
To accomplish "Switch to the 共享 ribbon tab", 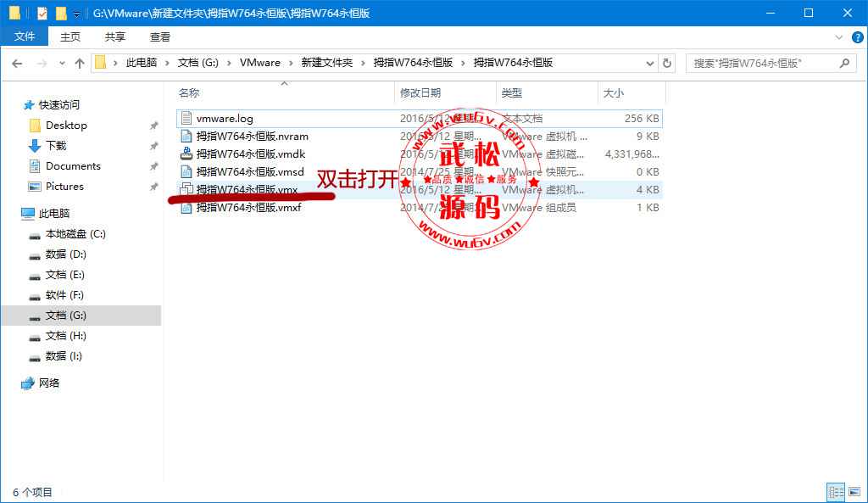I will 115,37.
